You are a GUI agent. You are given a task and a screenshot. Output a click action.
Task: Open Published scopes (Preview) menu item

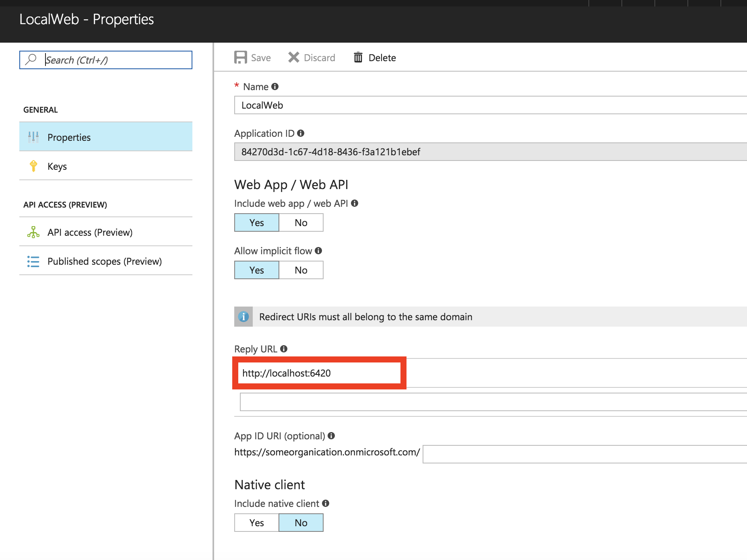(x=106, y=261)
